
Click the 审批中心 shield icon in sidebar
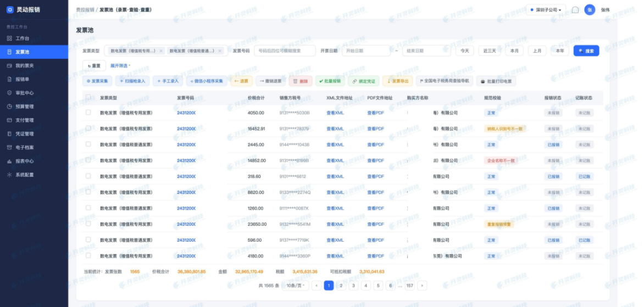(9, 93)
